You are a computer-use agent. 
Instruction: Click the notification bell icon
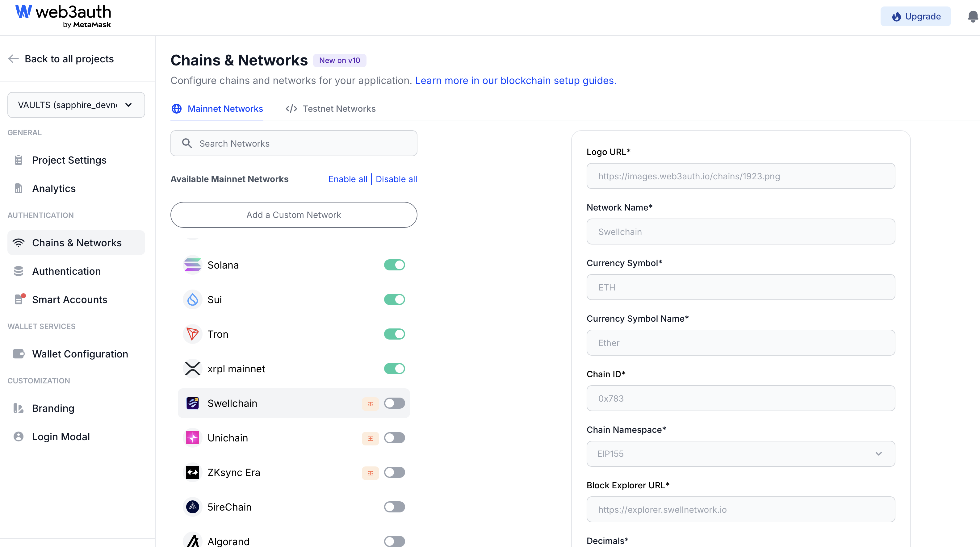click(972, 17)
